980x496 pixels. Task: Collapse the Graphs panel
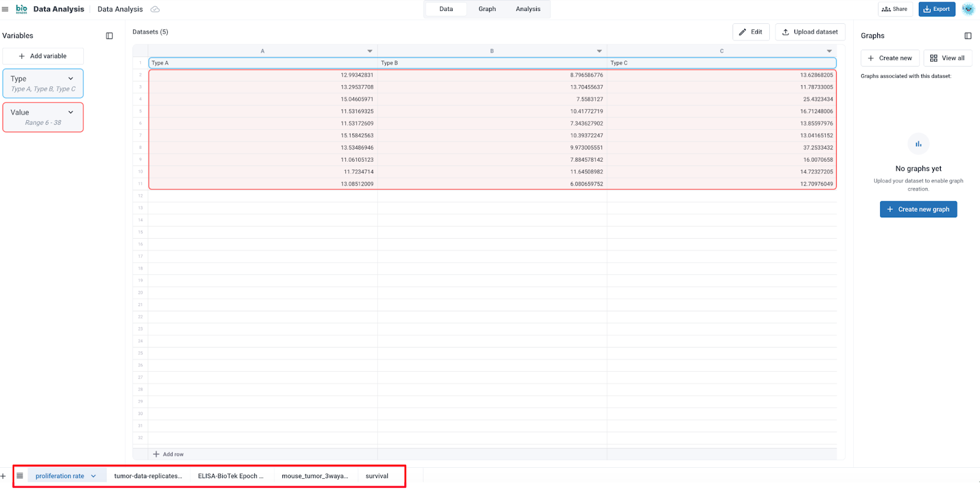coord(968,36)
